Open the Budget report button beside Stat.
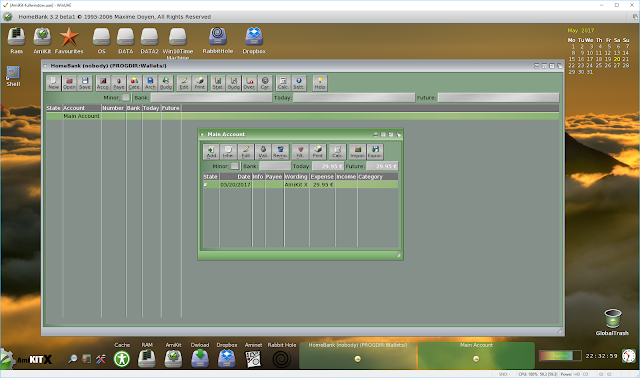The width and height of the screenshot is (640, 378). (234, 83)
